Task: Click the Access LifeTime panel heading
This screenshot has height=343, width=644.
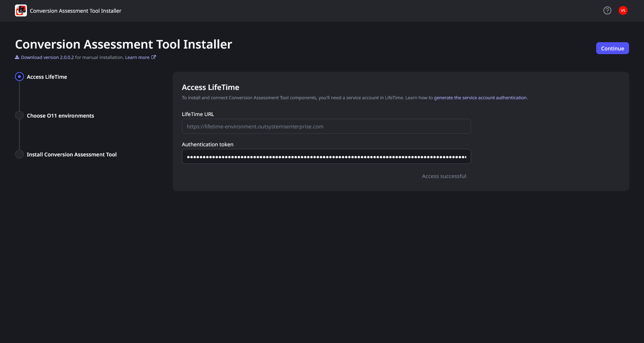Action: [x=210, y=87]
